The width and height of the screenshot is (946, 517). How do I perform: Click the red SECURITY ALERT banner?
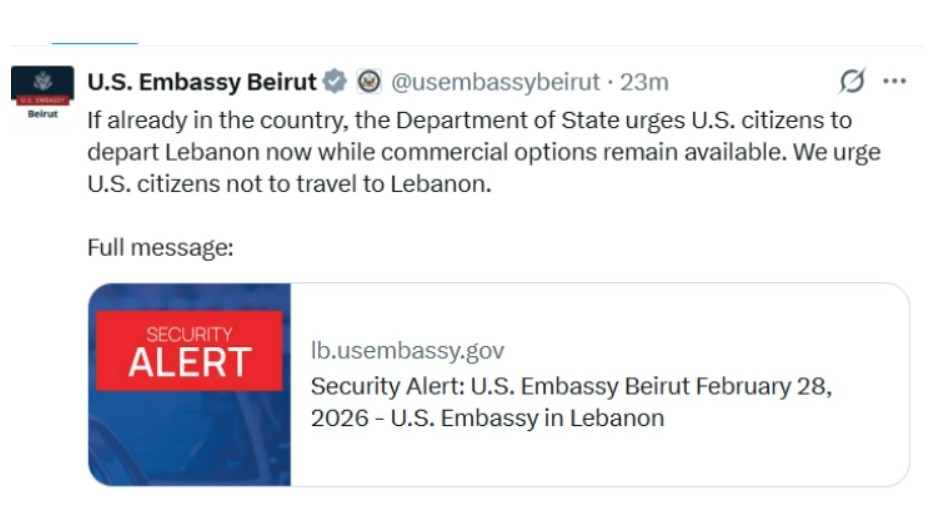click(x=189, y=350)
